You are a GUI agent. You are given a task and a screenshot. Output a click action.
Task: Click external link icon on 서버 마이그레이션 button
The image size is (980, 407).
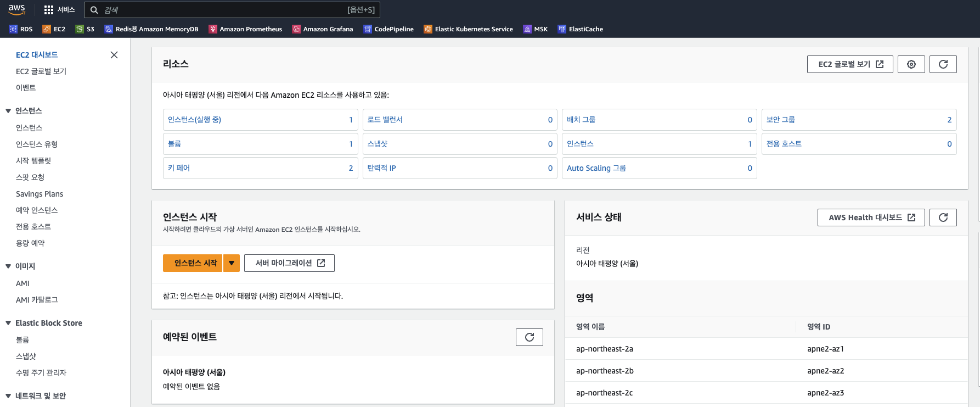(x=321, y=263)
